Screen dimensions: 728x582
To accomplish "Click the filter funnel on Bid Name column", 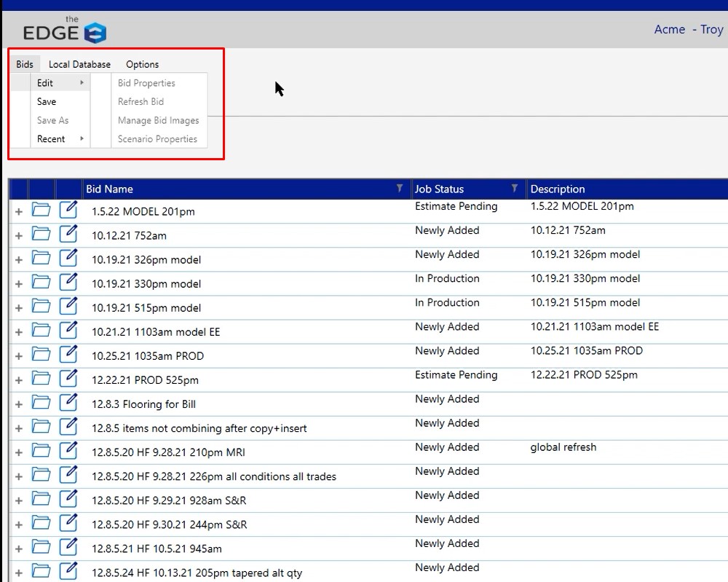I will point(399,188).
